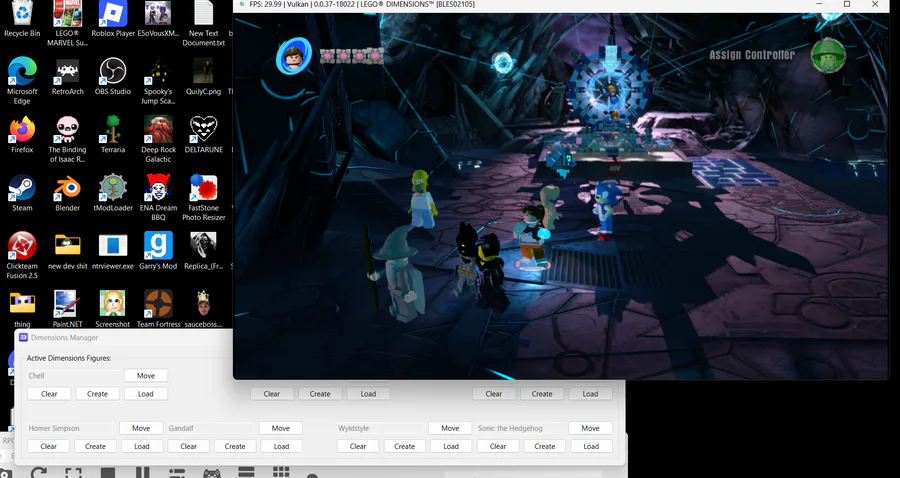Load figure into Gandalf's slot
This screenshot has width=900, height=478.
coord(281,446)
